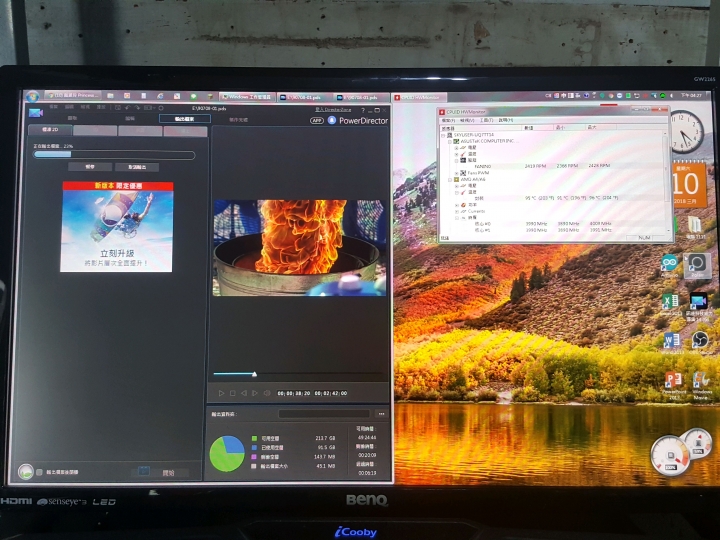This screenshot has width=720, height=540.
Task: Select the FANIN0 row in HWMonitor
Action: pos(551,166)
